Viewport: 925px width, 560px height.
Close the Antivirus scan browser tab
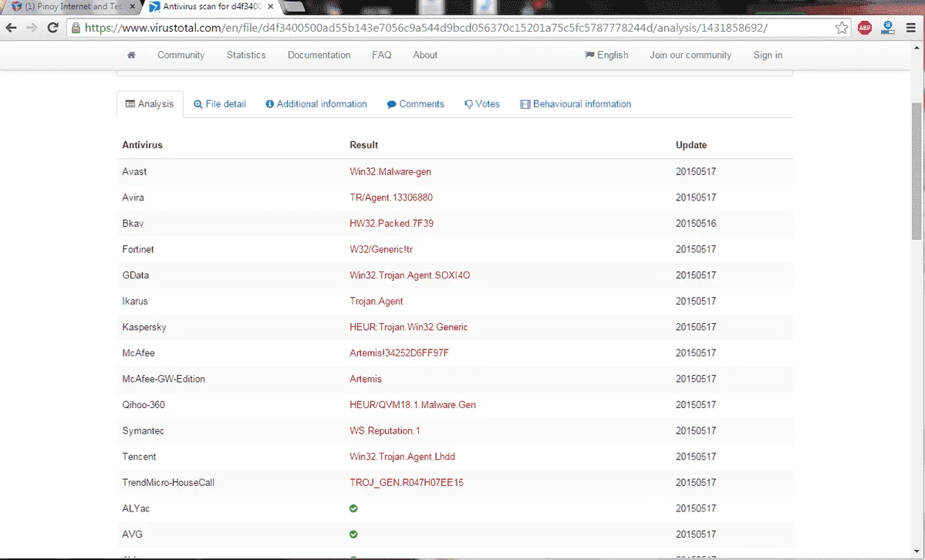[270, 6]
